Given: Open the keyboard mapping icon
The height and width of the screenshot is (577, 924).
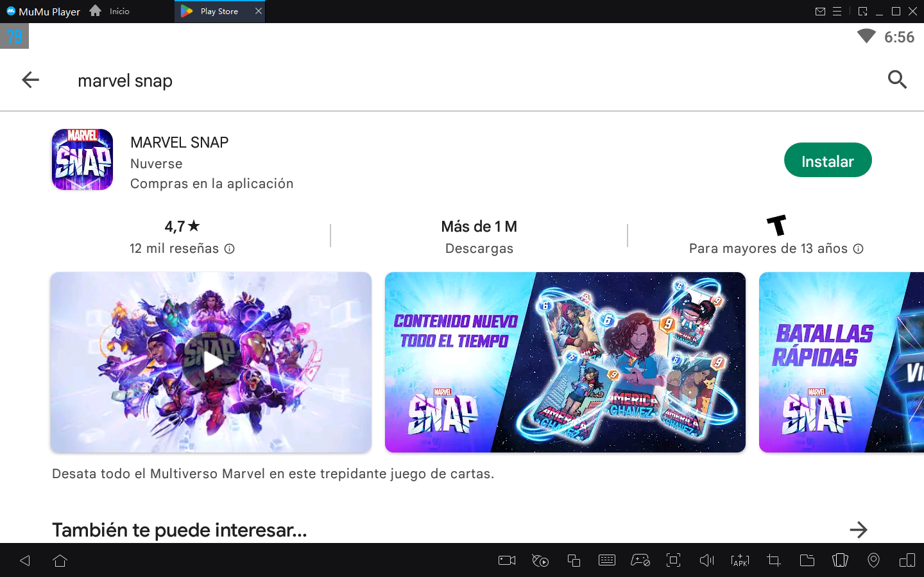Looking at the screenshot, I should [x=607, y=561].
